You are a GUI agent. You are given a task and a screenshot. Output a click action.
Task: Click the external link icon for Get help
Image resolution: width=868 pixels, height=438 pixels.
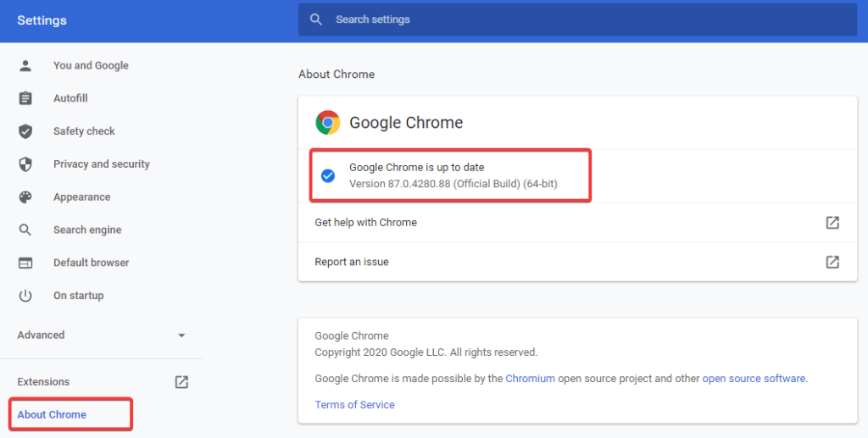tap(832, 223)
